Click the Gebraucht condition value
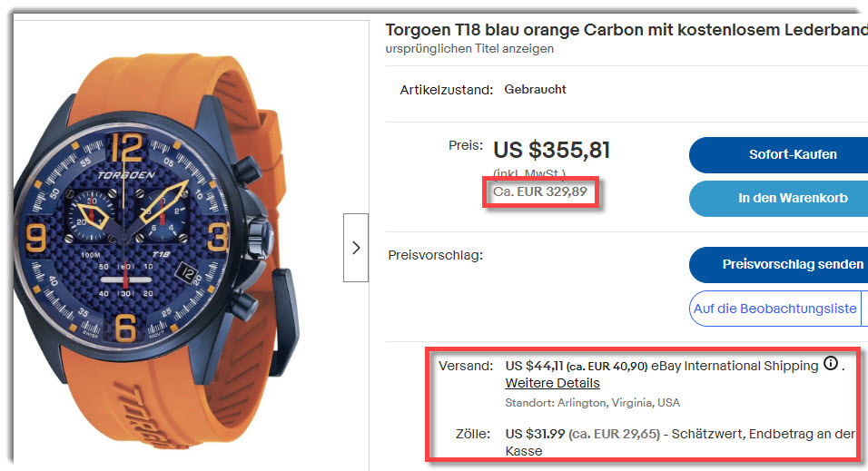Image resolution: width=868 pixels, height=471 pixels. (x=535, y=89)
